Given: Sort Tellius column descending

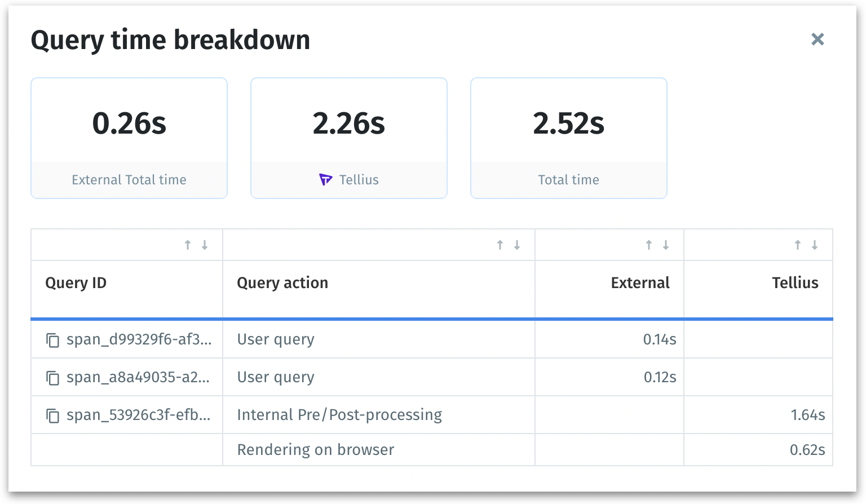Looking at the screenshot, I should point(815,245).
